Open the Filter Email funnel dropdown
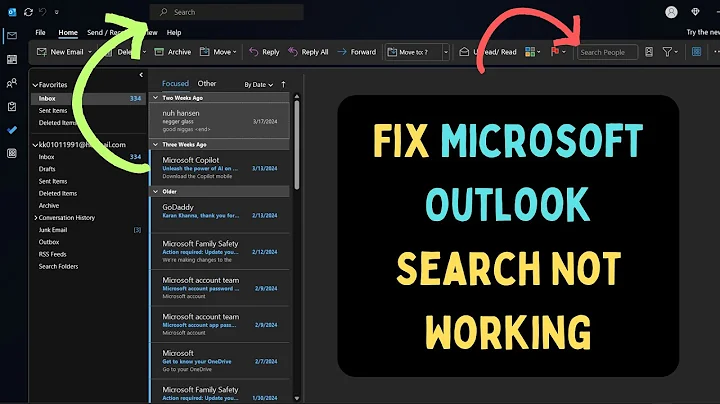This screenshot has width=720, height=404. (670, 52)
